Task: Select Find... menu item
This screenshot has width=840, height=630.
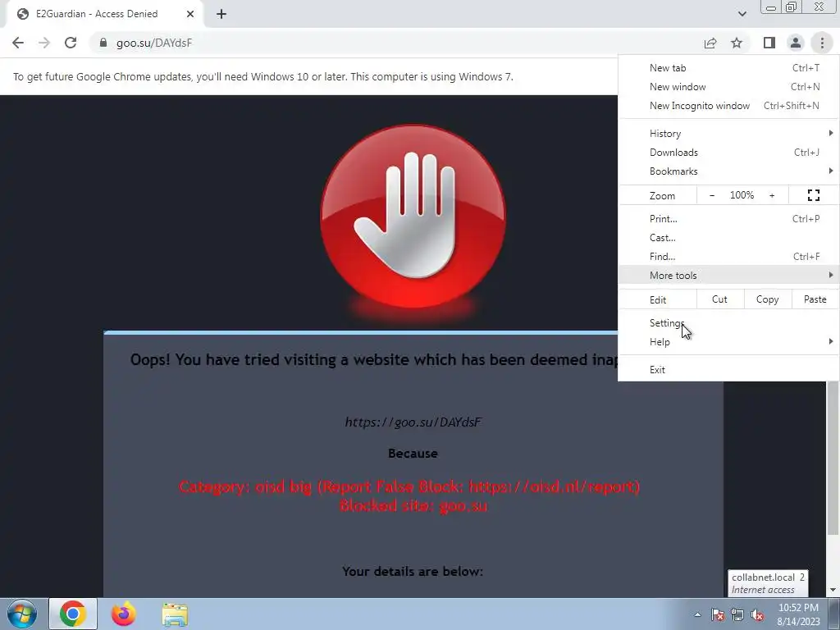Action: (728, 256)
